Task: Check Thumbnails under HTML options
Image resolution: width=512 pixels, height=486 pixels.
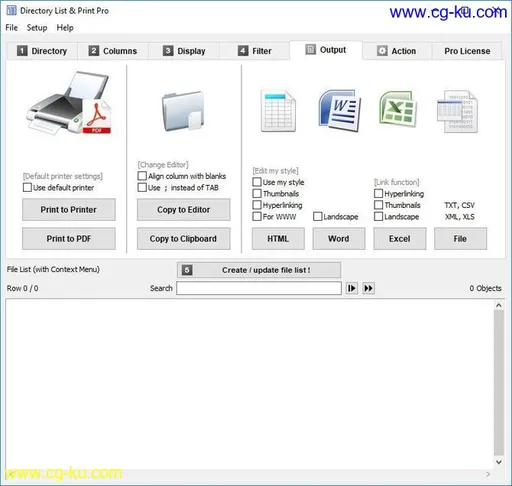Action: pos(257,193)
